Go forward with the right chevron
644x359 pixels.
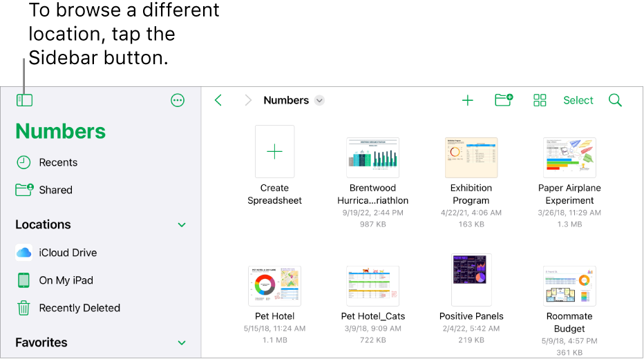click(x=247, y=100)
